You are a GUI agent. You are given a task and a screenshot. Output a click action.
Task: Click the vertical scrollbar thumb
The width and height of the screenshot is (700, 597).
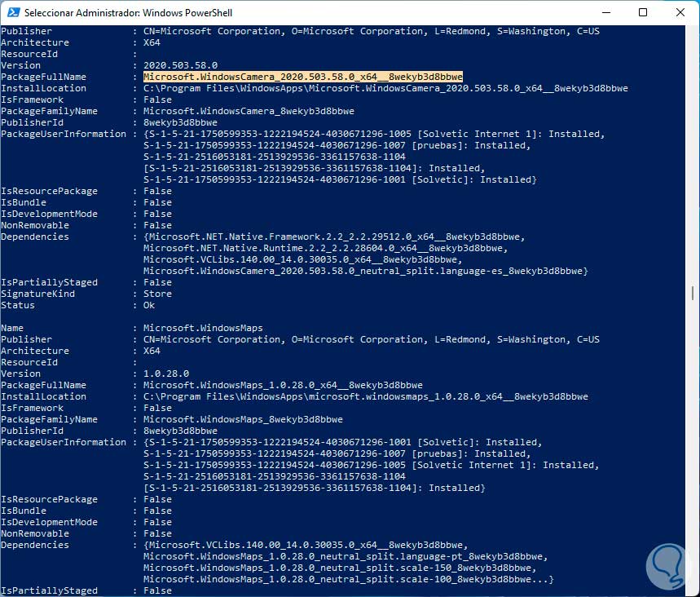click(693, 293)
